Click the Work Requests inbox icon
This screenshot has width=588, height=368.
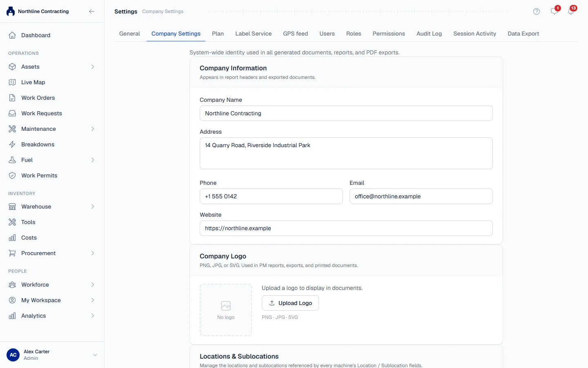[12, 113]
